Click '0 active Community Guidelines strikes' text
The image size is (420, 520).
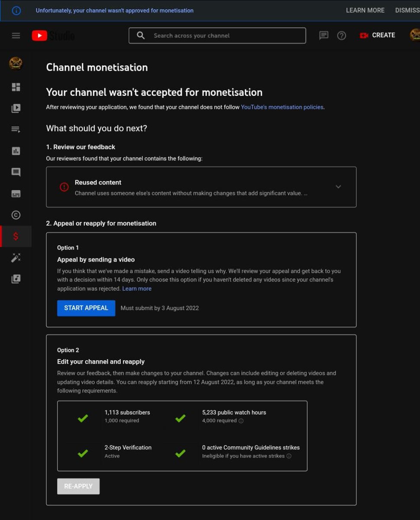pos(251,448)
